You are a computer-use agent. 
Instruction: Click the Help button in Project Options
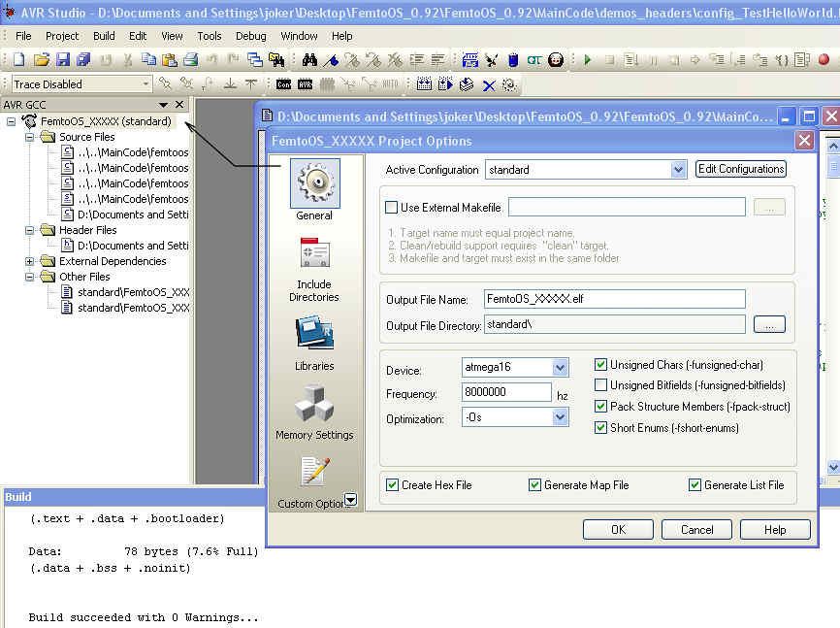click(x=775, y=530)
